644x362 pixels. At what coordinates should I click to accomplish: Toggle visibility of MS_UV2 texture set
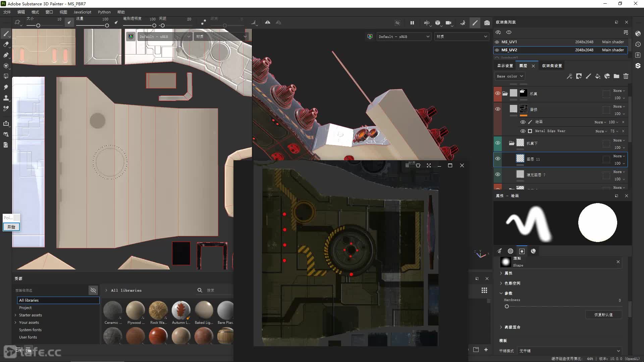pyautogui.click(x=497, y=50)
